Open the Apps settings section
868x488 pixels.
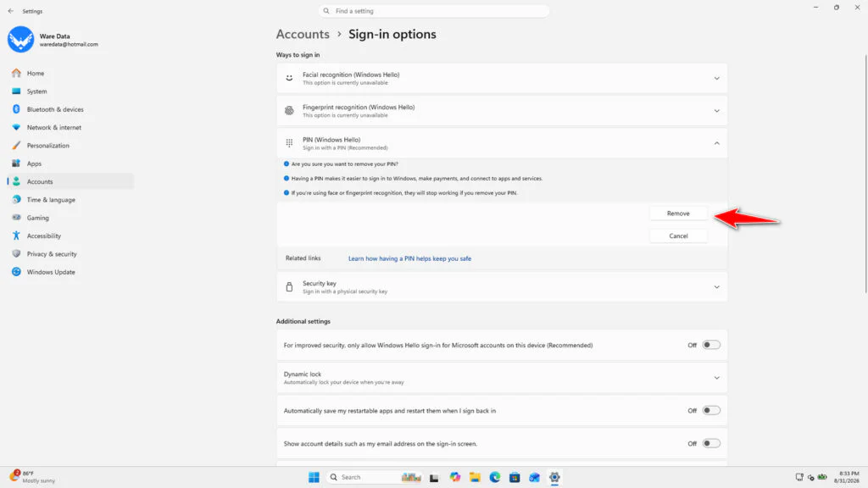[34, 164]
